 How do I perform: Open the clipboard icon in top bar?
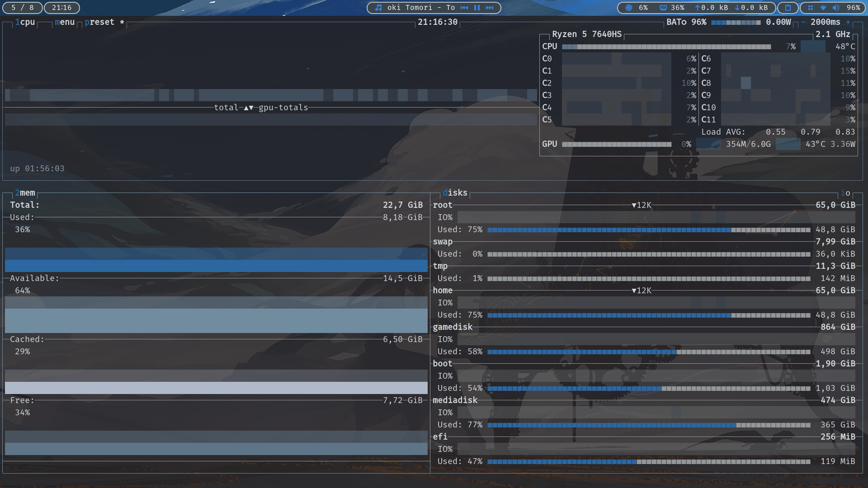[788, 8]
